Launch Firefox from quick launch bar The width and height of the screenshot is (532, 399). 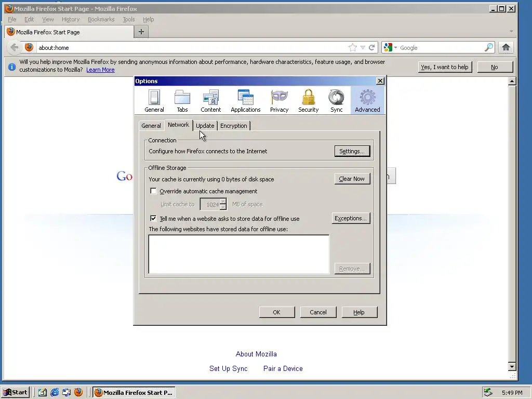coord(78,393)
